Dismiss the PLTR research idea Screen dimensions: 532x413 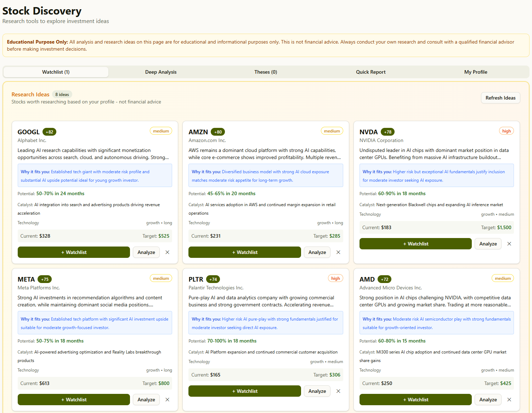(x=338, y=391)
